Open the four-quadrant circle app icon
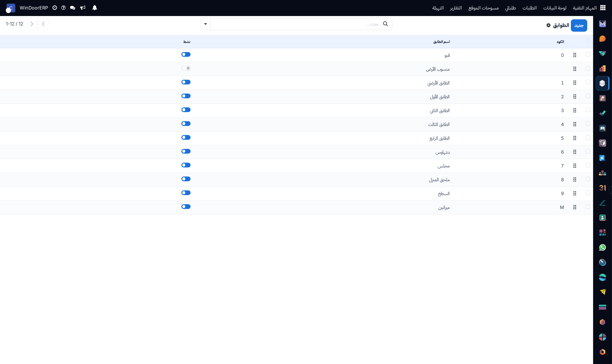This screenshot has width=612, height=364. pyautogui.click(x=602, y=337)
